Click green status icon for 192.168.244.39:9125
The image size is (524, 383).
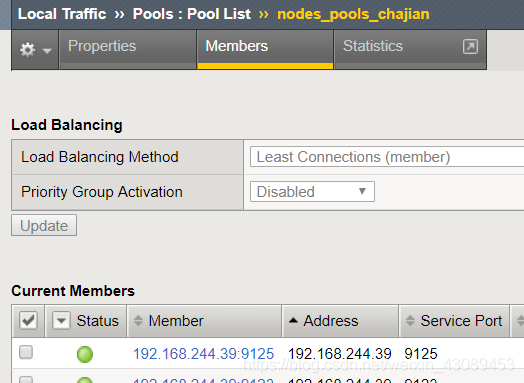[x=85, y=354]
